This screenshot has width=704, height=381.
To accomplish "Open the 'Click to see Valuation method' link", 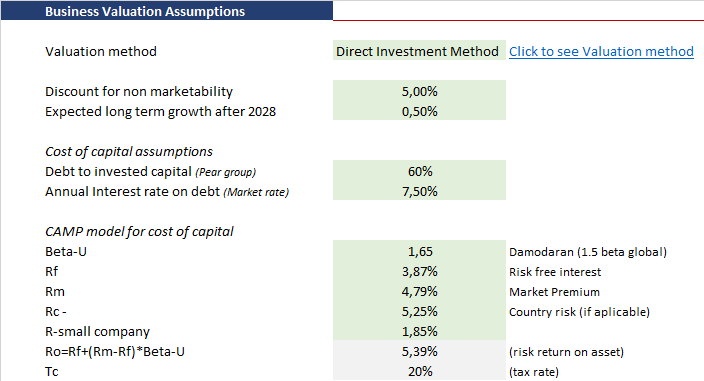I will (x=601, y=52).
